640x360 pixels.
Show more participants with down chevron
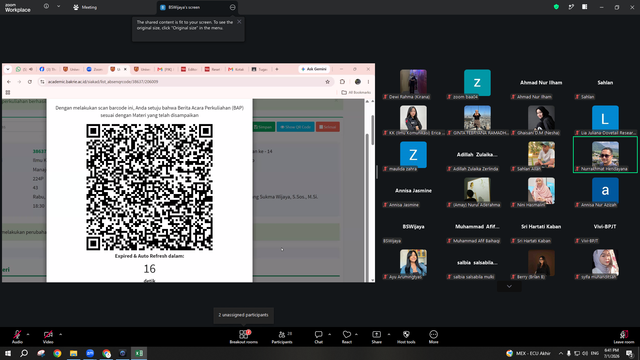pos(509,287)
